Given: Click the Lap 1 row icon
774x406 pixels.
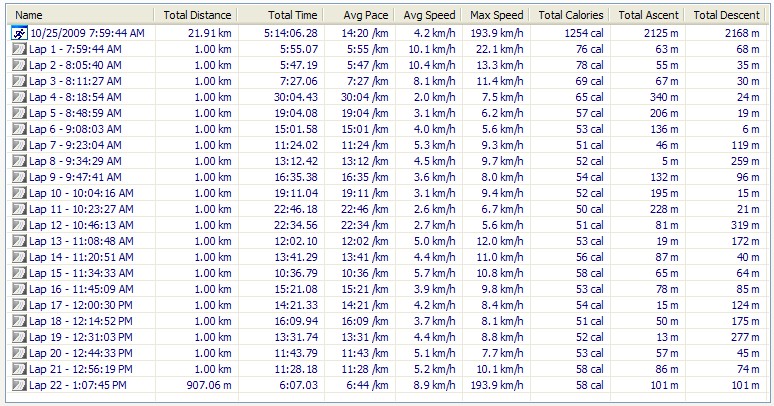Looking at the screenshot, I should point(19,49).
